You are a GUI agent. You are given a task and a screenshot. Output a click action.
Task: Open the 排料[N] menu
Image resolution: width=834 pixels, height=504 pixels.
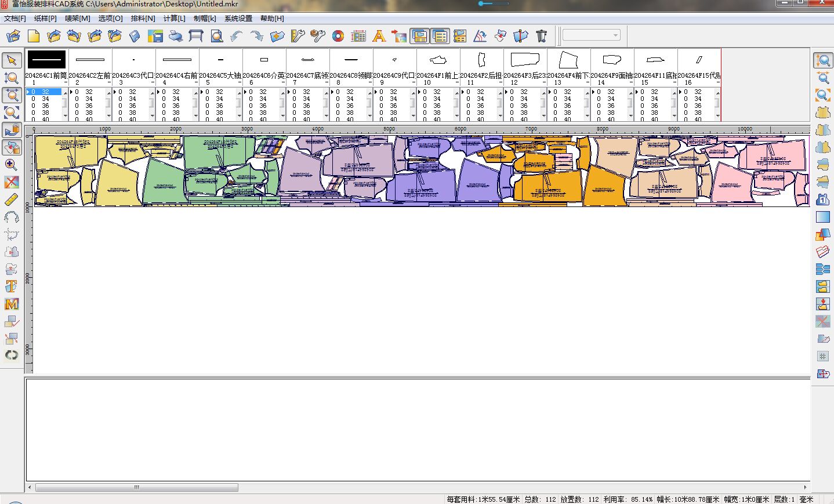point(143,19)
